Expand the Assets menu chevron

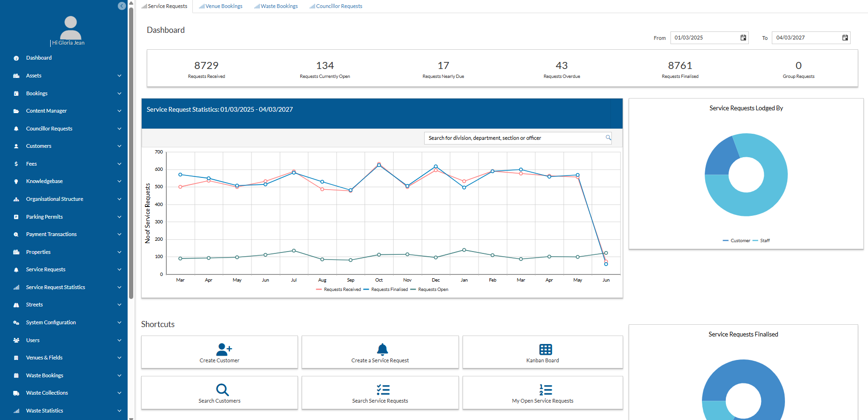coord(119,76)
